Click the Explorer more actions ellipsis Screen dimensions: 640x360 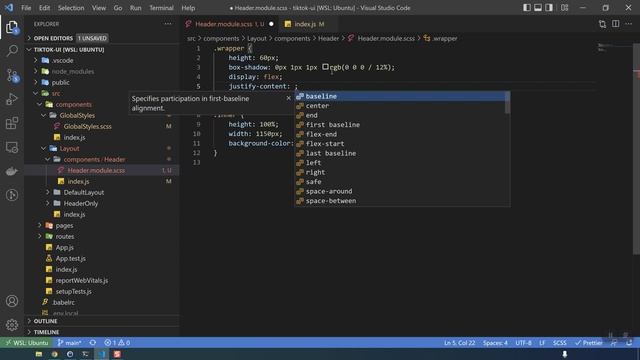click(x=168, y=24)
